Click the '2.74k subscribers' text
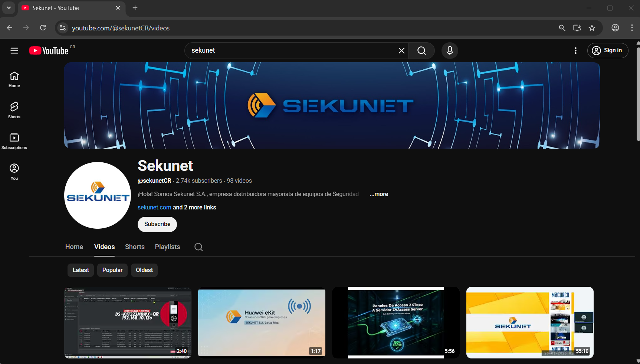 click(x=199, y=181)
